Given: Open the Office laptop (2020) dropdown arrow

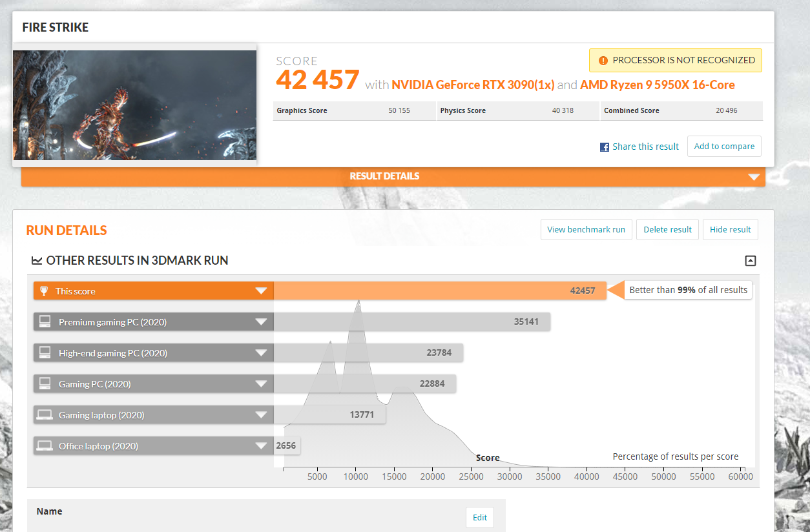Looking at the screenshot, I should click(261, 446).
